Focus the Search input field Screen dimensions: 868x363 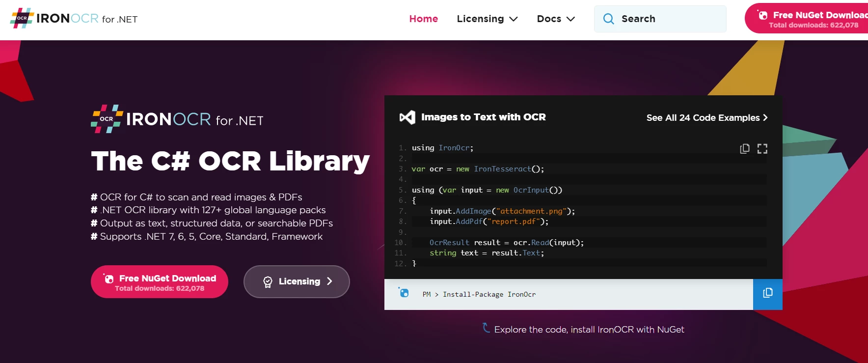[x=660, y=19]
